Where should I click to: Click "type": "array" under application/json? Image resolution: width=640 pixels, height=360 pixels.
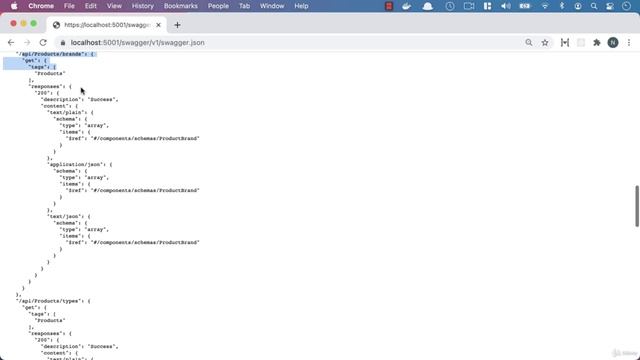click(x=84, y=177)
